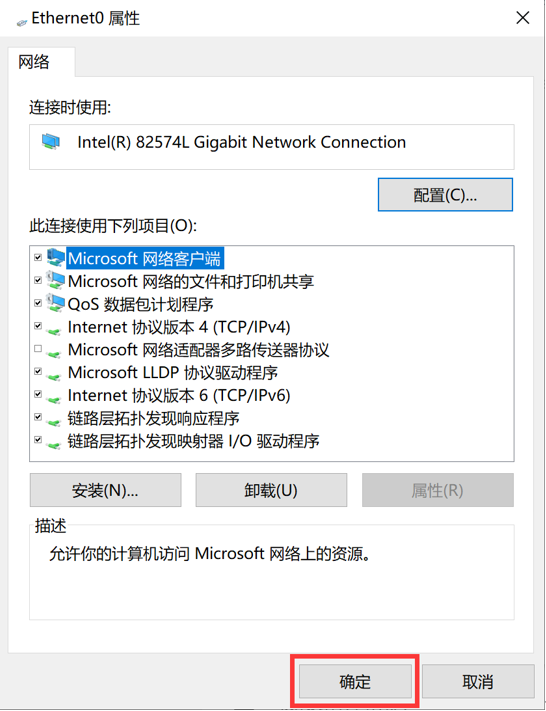This screenshot has height=711, width=546.
Task: Click 取消 to dismiss the dialog
Action: click(x=478, y=682)
